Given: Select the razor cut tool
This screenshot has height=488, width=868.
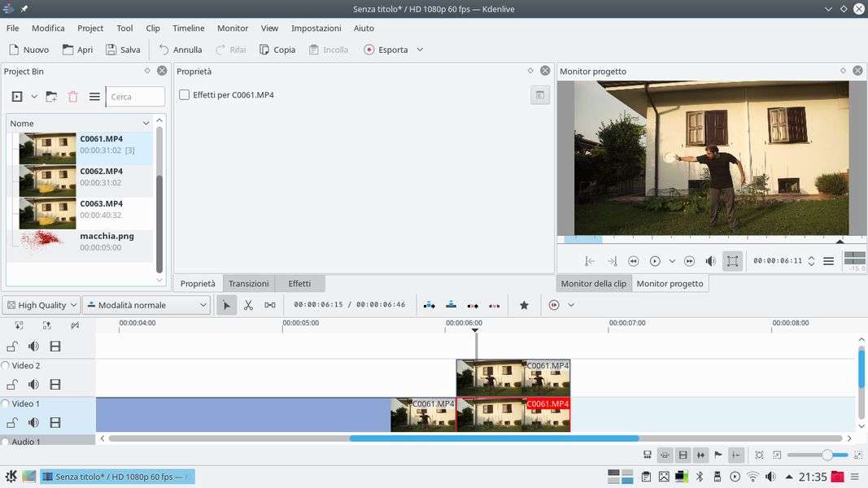Looking at the screenshot, I should (248, 305).
